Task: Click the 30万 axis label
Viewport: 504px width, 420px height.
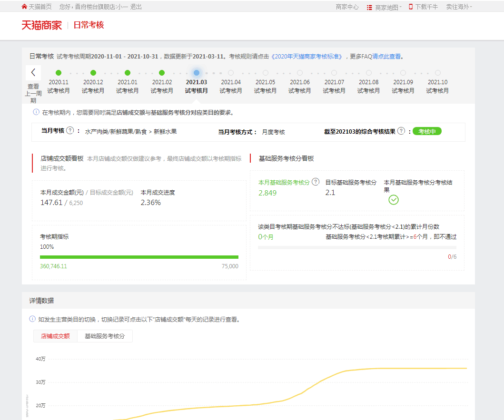Action: [x=40, y=382]
